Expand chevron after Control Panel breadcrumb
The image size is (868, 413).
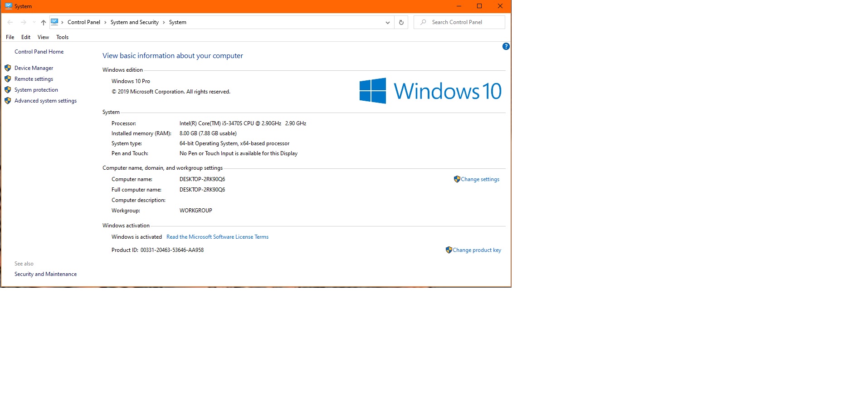pos(105,22)
